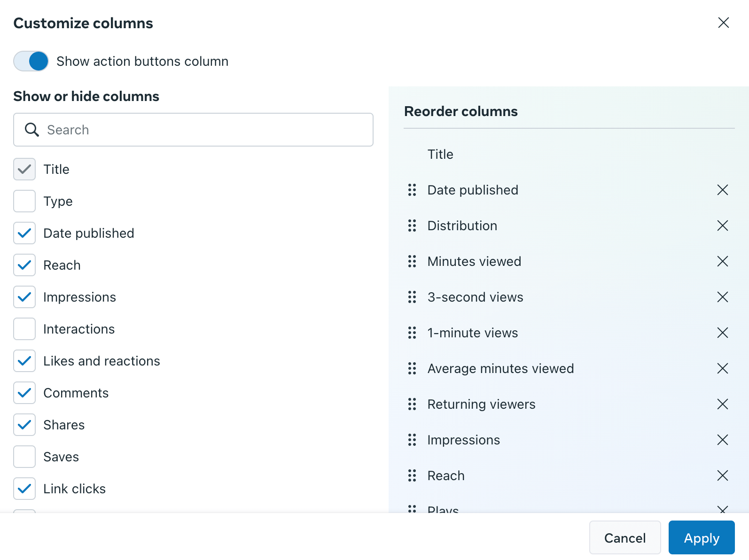Check the Type checkbox
Viewport: 749px width, 560px height.
click(24, 201)
